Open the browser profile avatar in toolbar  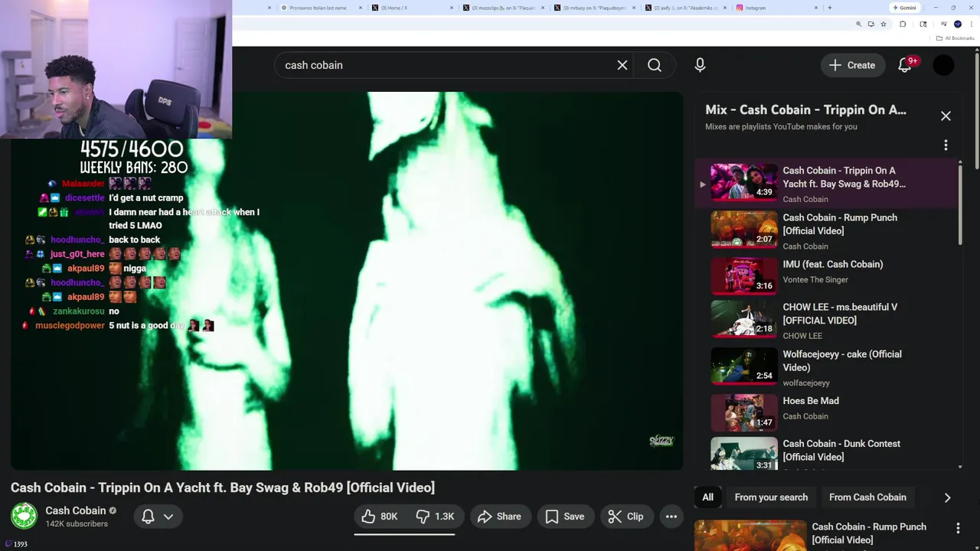(x=957, y=24)
